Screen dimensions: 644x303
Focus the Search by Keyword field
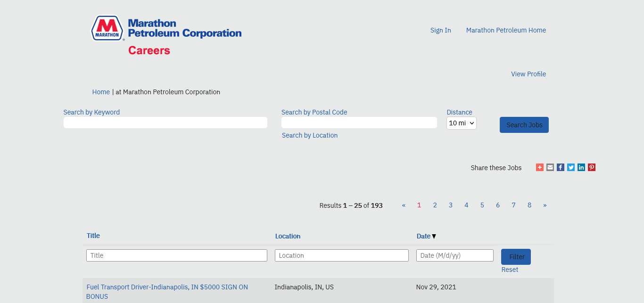[165, 123]
